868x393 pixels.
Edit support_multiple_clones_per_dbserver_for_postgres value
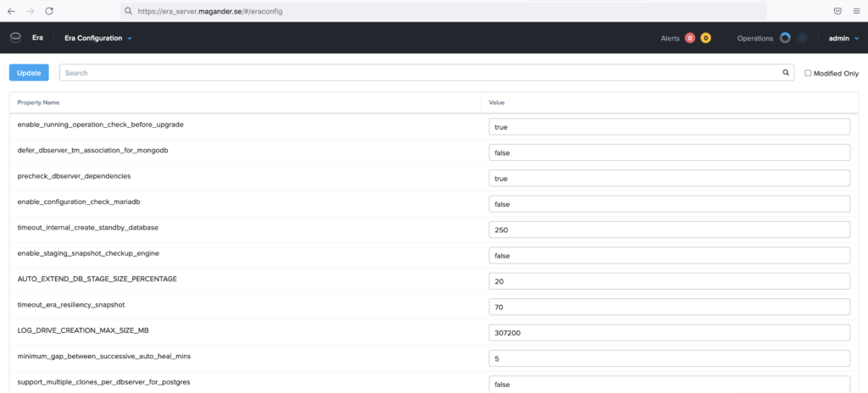670,385
